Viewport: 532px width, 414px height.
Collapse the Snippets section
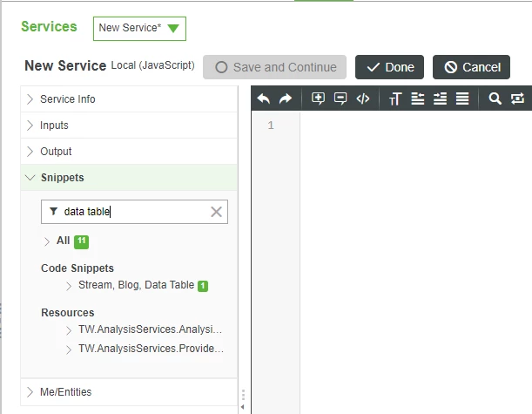(x=129, y=178)
